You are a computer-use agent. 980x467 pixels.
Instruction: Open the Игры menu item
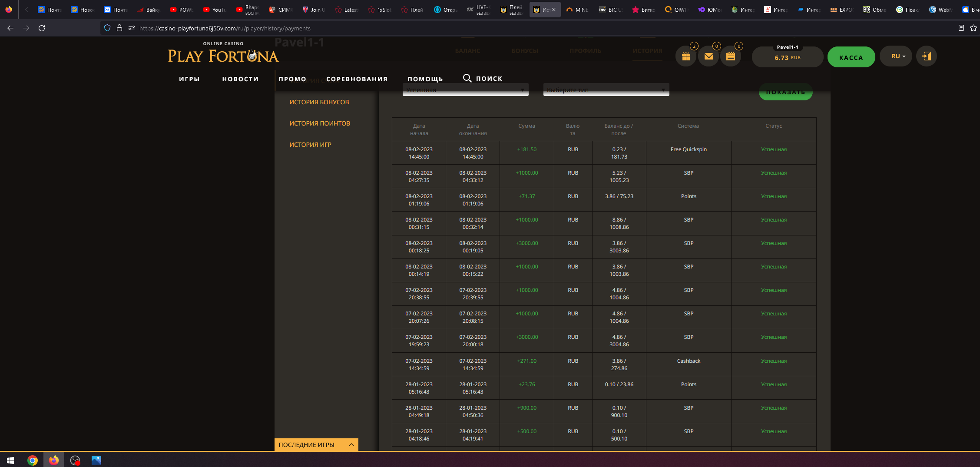189,79
